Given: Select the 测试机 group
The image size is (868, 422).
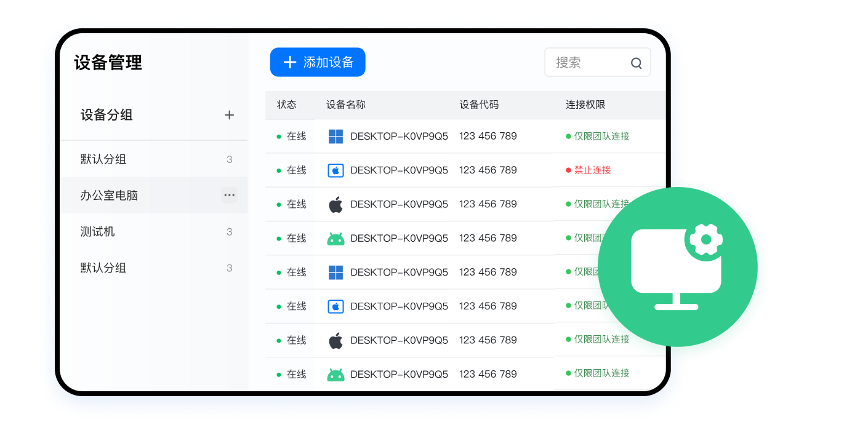Looking at the screenshot, I should click(154, 232).
